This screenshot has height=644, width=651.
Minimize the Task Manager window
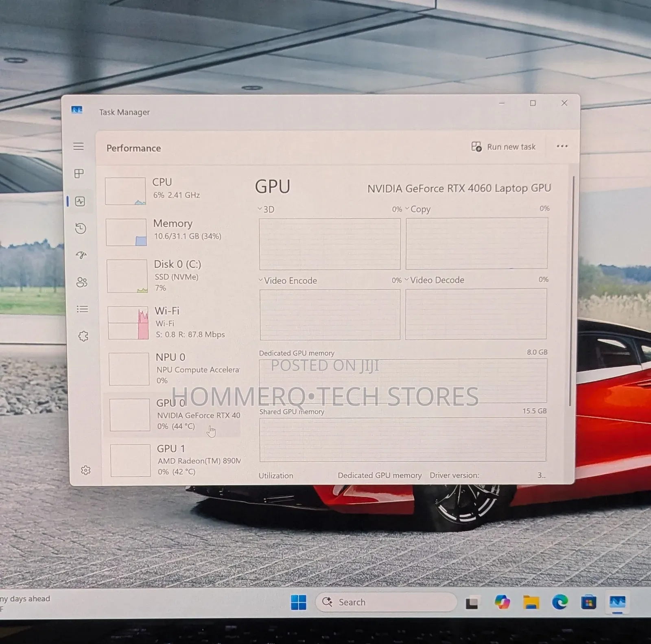502,103
